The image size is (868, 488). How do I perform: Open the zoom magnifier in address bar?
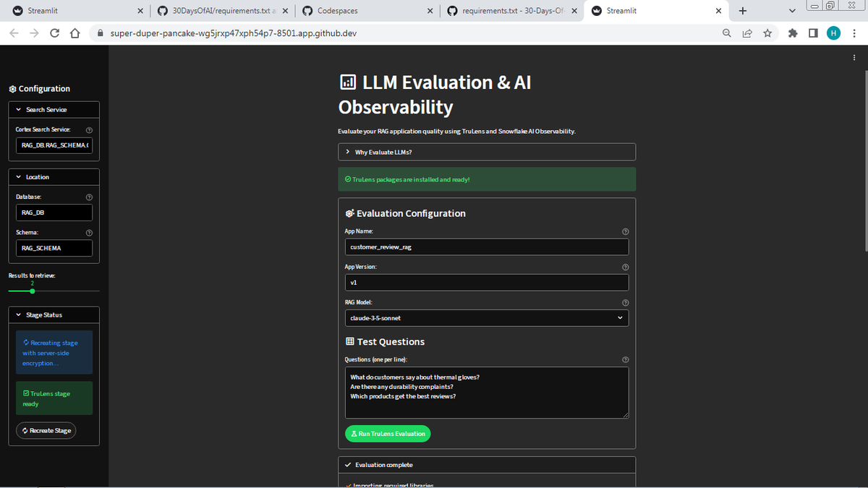tap(726, 33)
